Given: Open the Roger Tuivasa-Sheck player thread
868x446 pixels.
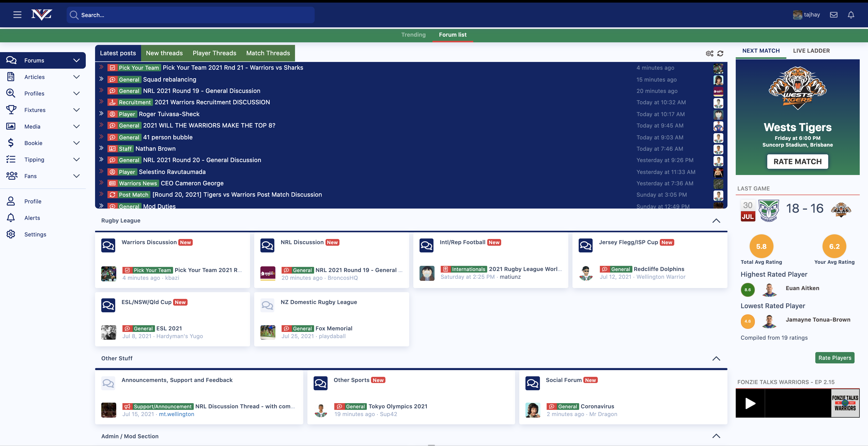Looking at the screenshot, I should [169, 114].
